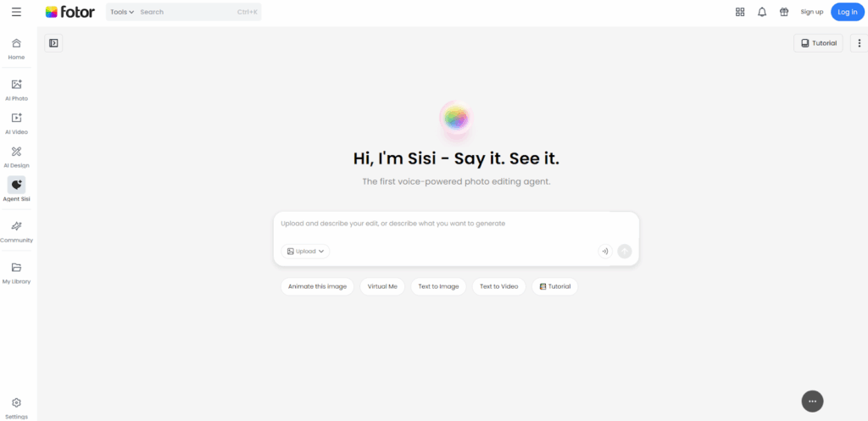
Task: Open the three-dot more options menu
Action: point(860,43)
